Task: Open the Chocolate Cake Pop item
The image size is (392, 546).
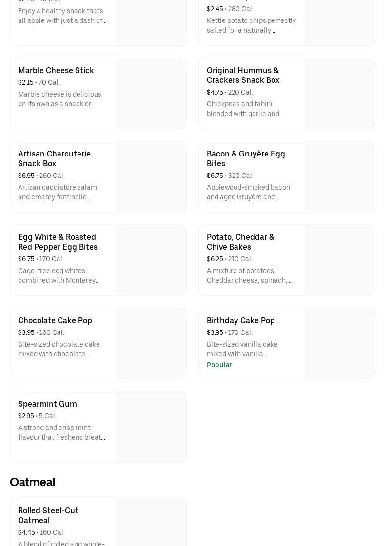Action: 55,320
